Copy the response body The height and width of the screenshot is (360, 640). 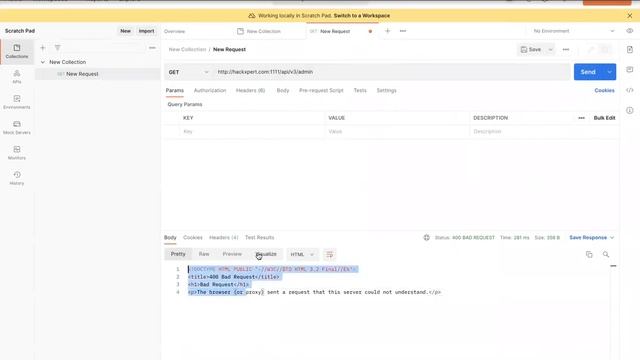coord(589,254)
